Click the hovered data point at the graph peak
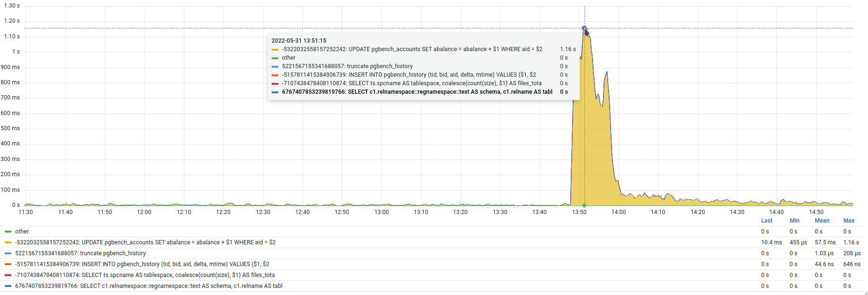868x295 pixels. pos(584,28)
